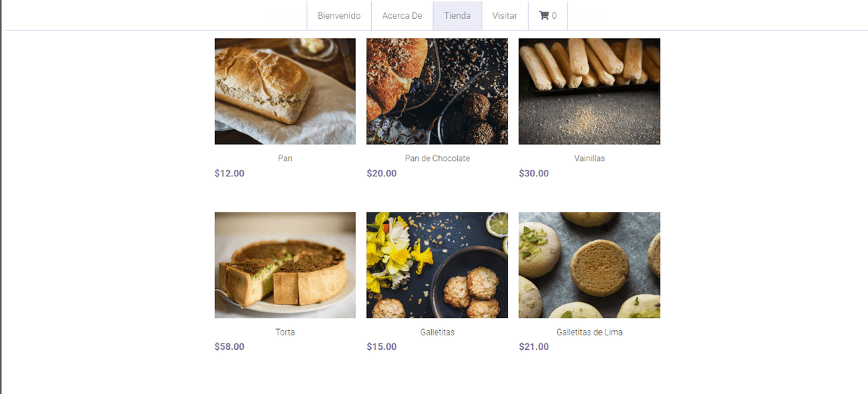Image resolution: width=868 pixels, height=394 pixels.
Task: Click the Galletitas cookies image
Action: point(437,265)
